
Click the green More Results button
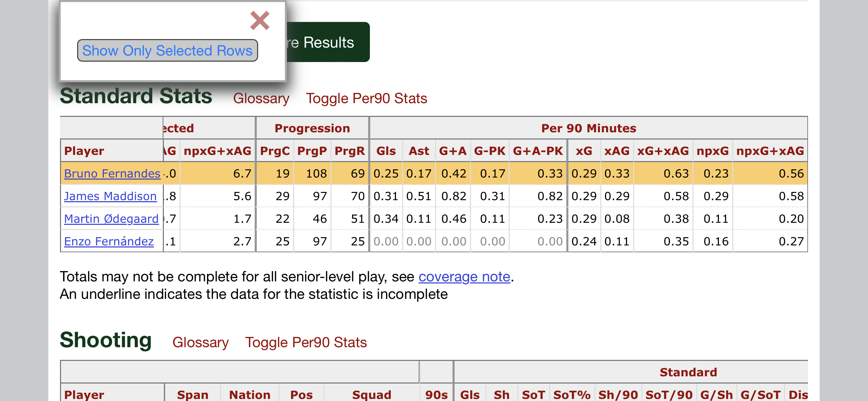click(x=327, y=42)
